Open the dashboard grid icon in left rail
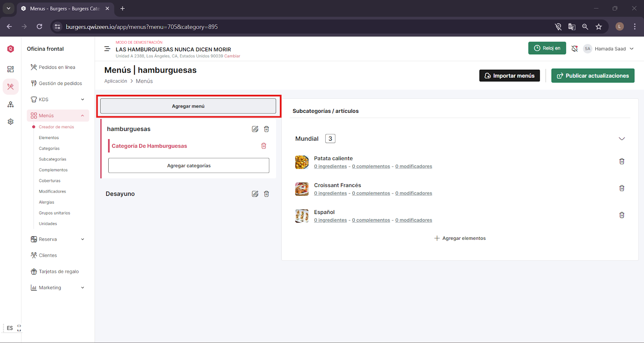This screenshot has width=644, height=343. (10, 69)
